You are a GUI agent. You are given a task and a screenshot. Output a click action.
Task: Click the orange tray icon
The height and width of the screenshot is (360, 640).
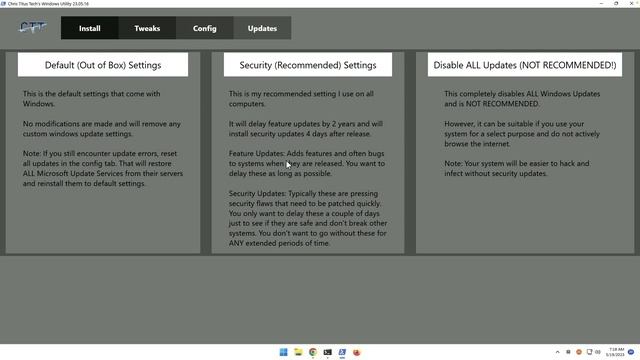[579, 352]
